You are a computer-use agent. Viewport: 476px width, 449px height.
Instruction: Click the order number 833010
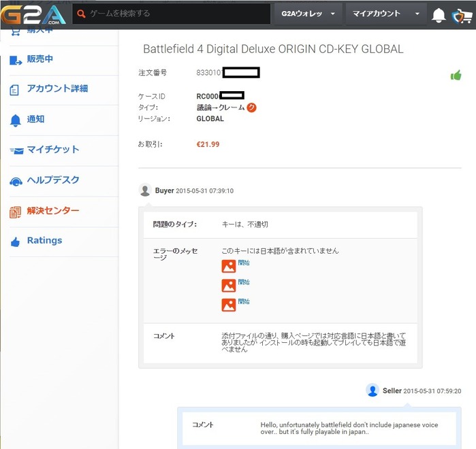point(209,73)
